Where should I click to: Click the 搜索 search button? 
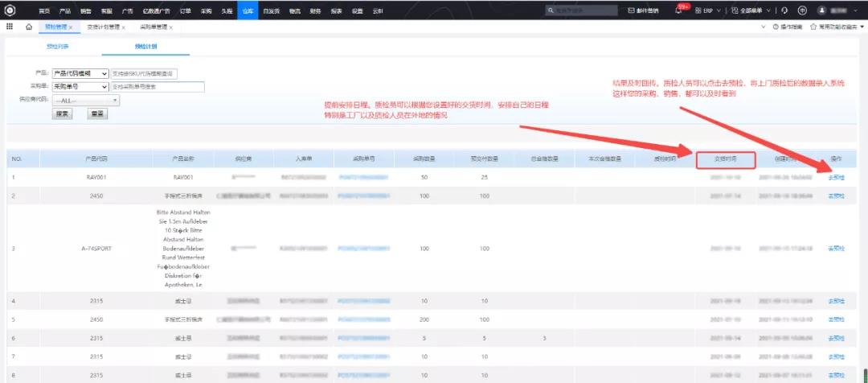coord(62,113)
